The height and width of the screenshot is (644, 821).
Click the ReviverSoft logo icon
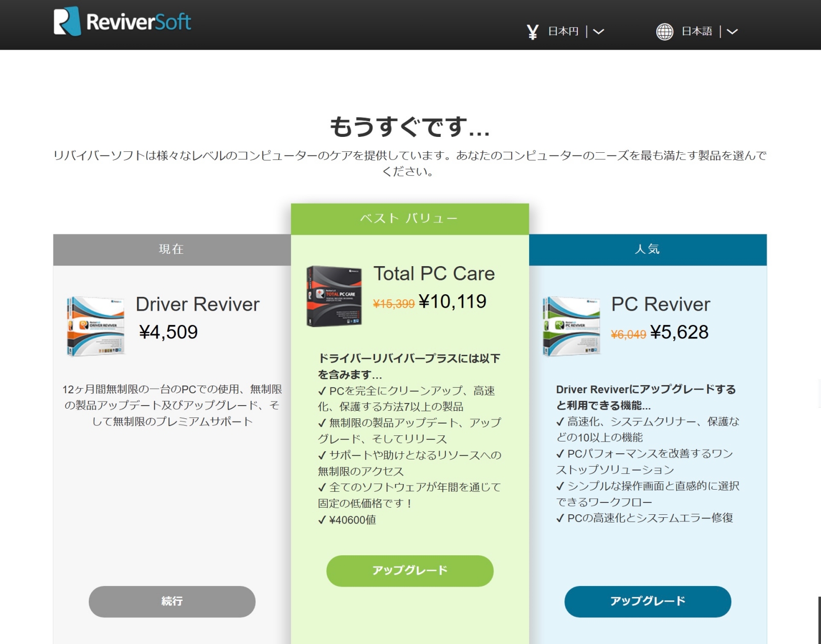(x=66, y=21)
